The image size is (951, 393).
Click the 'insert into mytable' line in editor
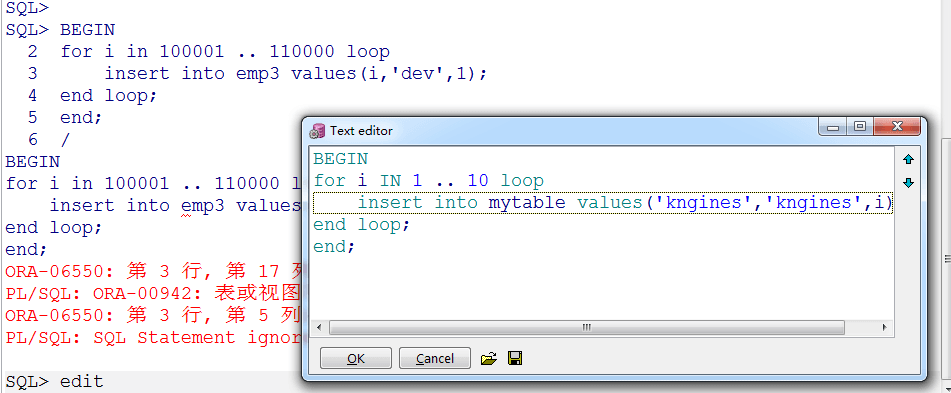(602, 203)
